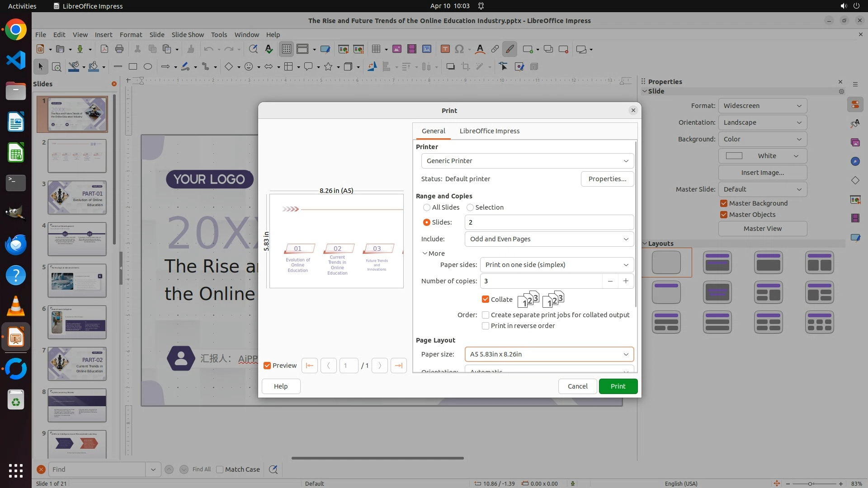Collapse the More expander section
This screenshot has height=488, width=868.
[x=433, y=253]
